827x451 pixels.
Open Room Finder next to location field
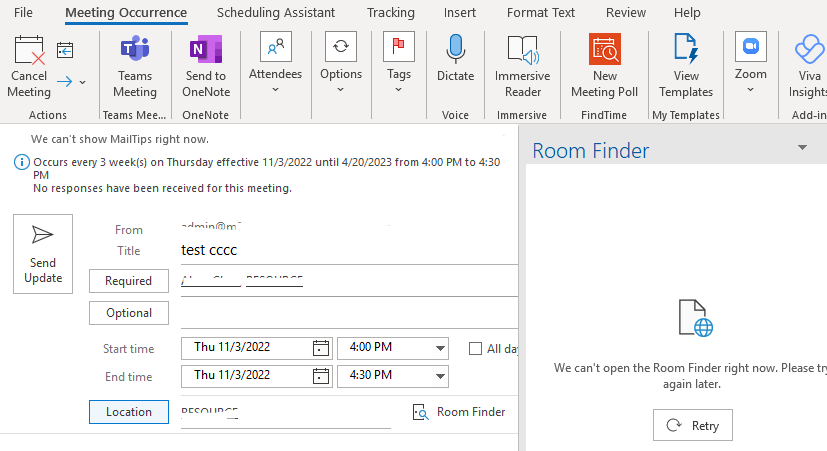459,412
